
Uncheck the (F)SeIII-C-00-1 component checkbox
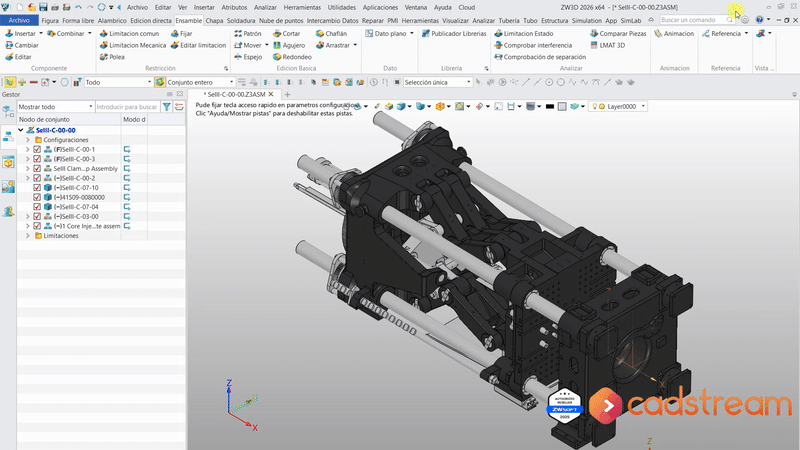click(37, 149)
